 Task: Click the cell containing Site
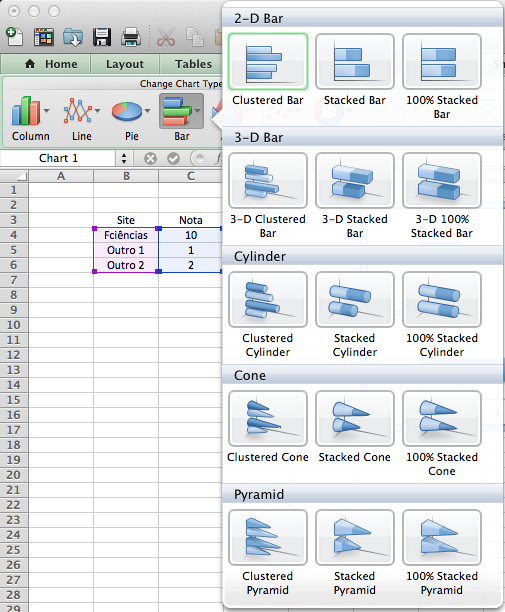tap(126, 220)
